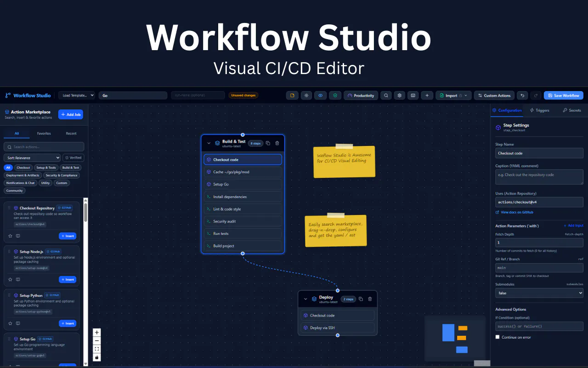Viewport: 588px width, 368px height.
Task: Open the marketplace All tab
Action: (x=17, y=133)
